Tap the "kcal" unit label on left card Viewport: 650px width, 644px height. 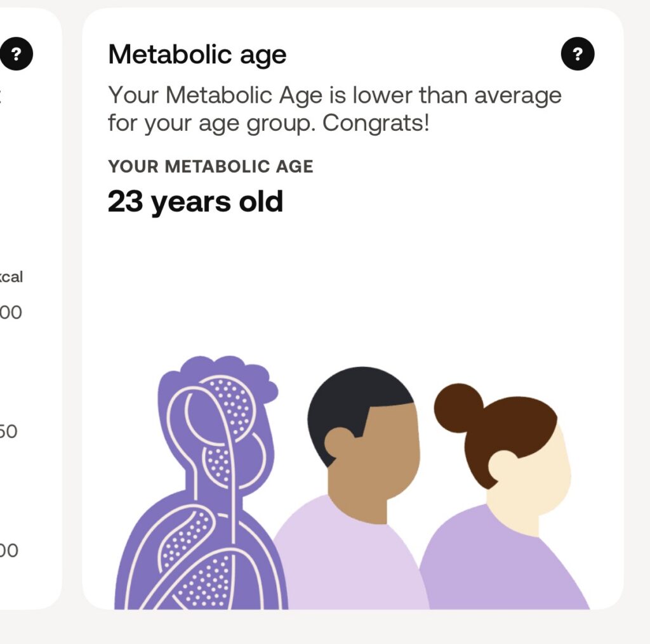[x=11, y=277]
